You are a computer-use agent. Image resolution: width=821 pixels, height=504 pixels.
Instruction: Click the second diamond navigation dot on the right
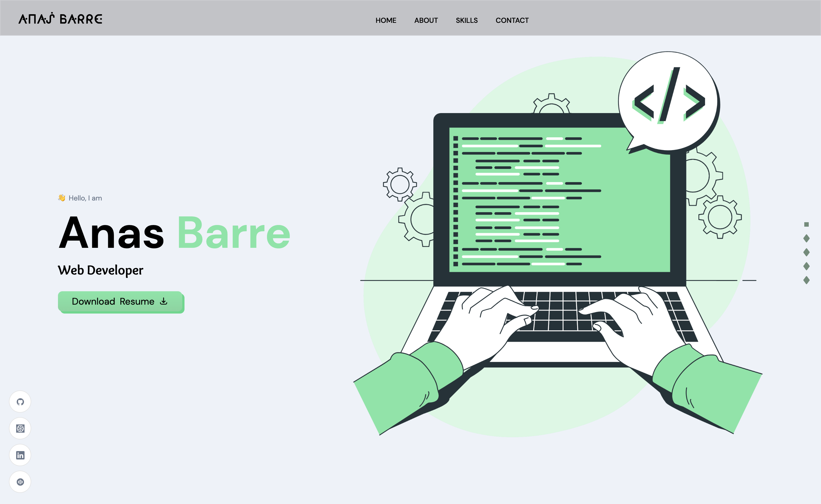(x=806, y=253)
